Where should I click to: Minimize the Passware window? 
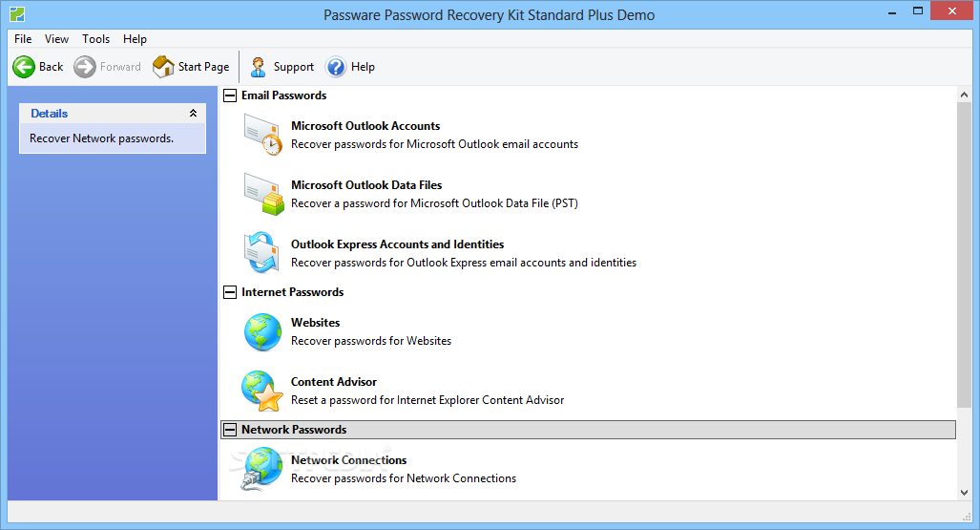892,11
